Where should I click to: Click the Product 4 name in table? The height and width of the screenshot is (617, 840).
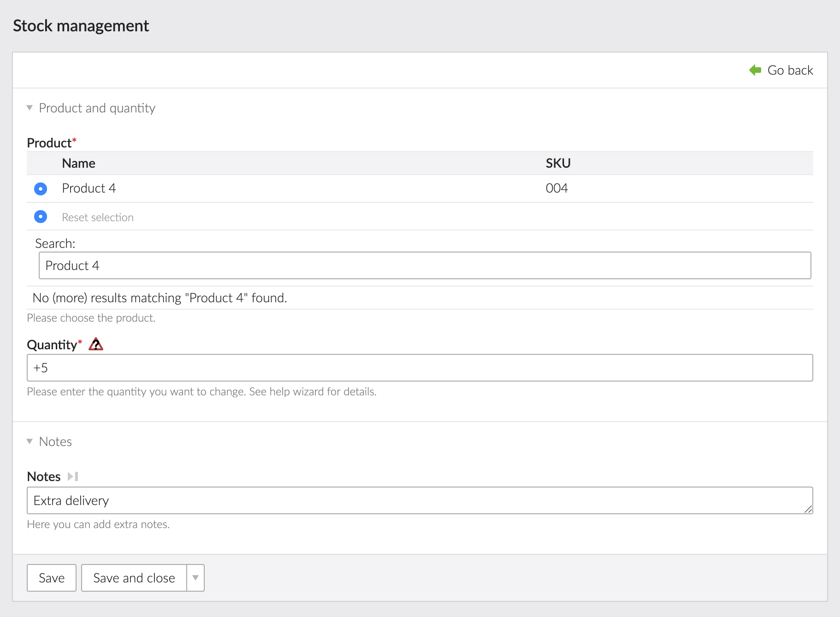(89, 188)
